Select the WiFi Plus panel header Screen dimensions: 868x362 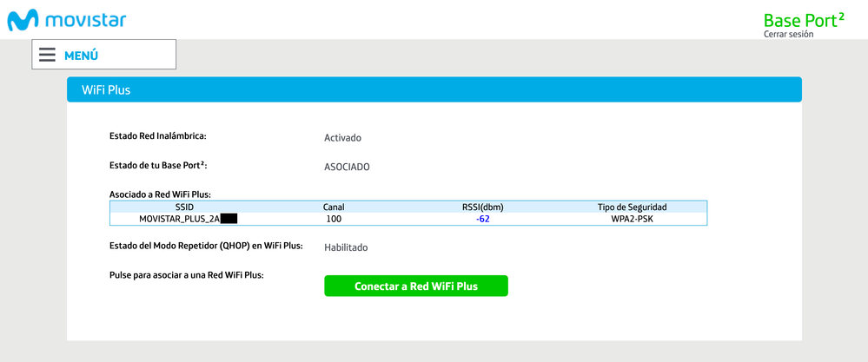434,89
